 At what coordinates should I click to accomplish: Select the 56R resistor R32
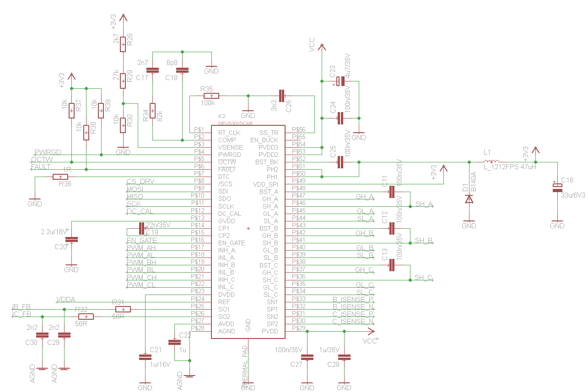(86, 317)
